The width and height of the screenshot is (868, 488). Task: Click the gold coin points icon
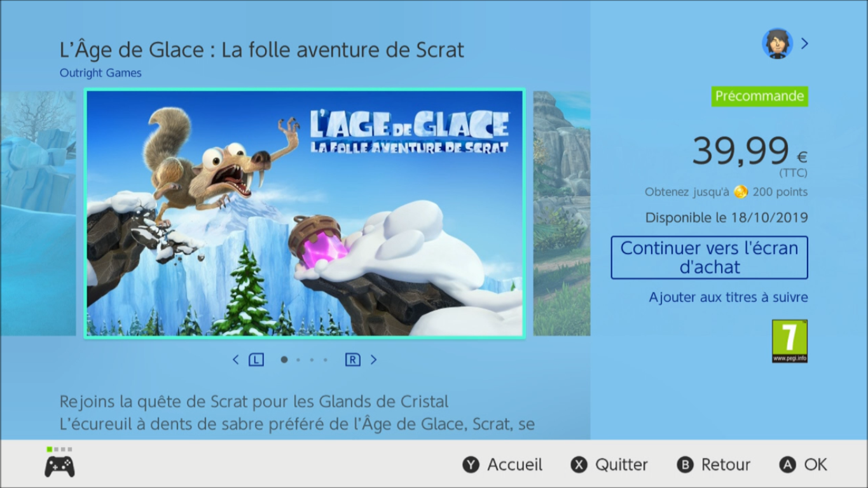click(740, 192)
